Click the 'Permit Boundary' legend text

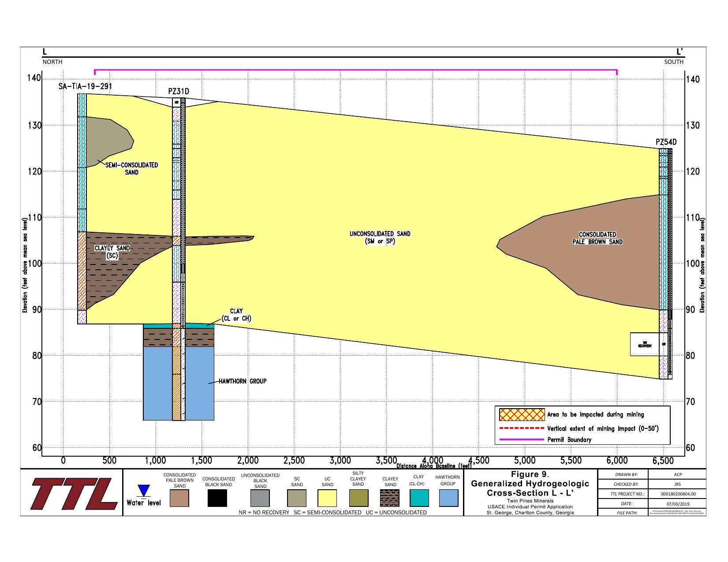pos(569,439)
